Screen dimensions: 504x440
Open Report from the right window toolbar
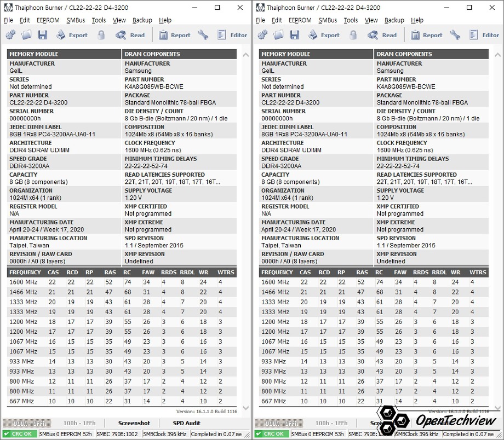[x=427, y=34]
